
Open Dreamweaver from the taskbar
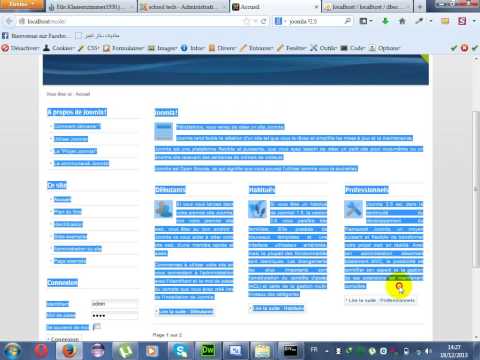click(208, 351)
